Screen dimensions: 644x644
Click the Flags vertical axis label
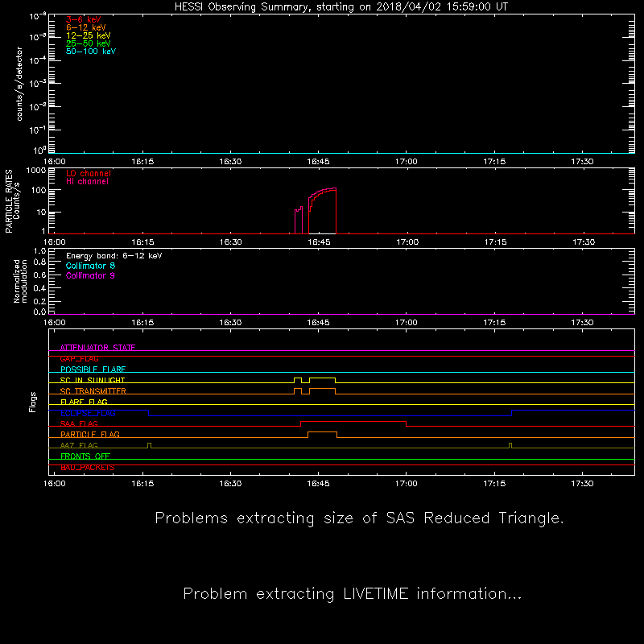point(32,402)
